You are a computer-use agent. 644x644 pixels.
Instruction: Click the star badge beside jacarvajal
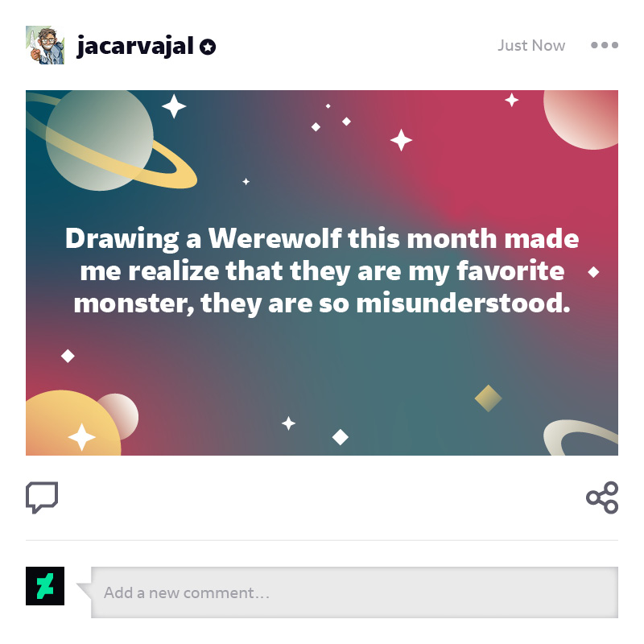pyautogui.click(x=208, y=47)
